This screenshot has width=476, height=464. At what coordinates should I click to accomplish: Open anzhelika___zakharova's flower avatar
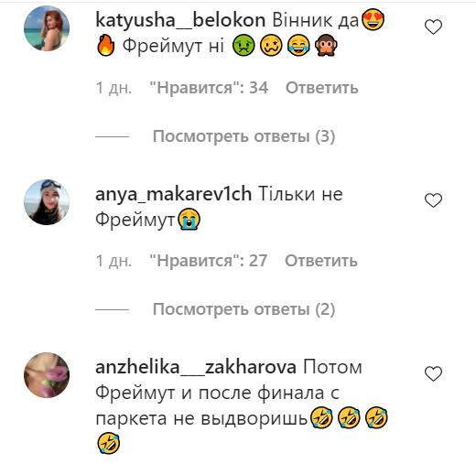pos(47,375)
